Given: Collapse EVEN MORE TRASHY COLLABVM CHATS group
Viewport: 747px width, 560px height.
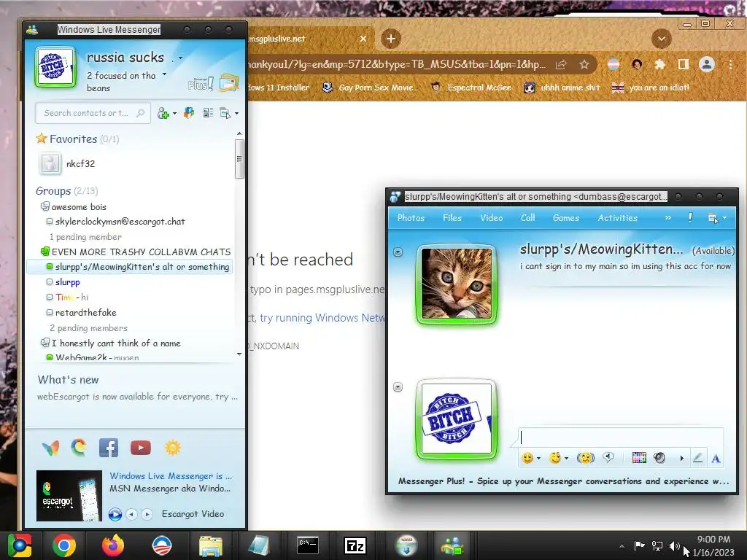Looking at the screenshot, I should click(x=44, y=251).
